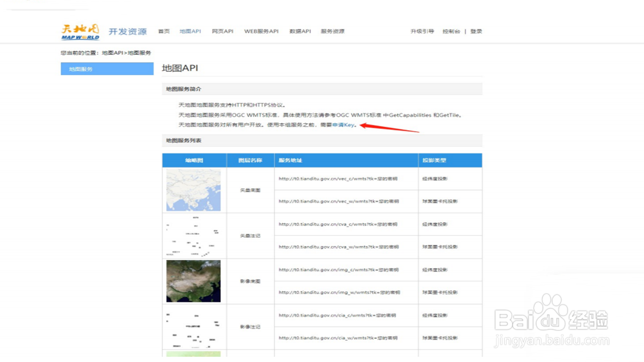This screenshot has height=362, width=644.
Task: Click the 天地图 MapWorld logo
Action: point(80,32)
